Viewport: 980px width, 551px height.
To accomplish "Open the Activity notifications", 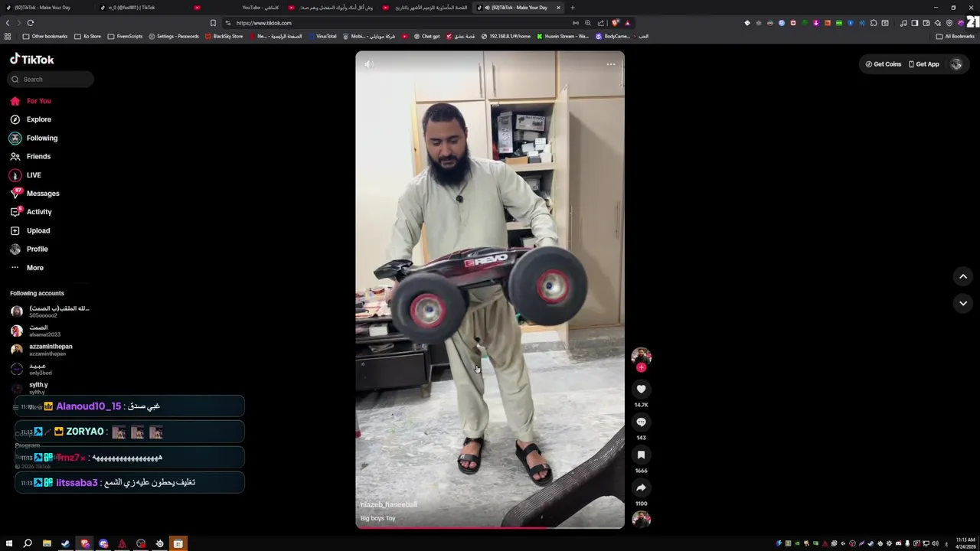I will pos(31,212).
